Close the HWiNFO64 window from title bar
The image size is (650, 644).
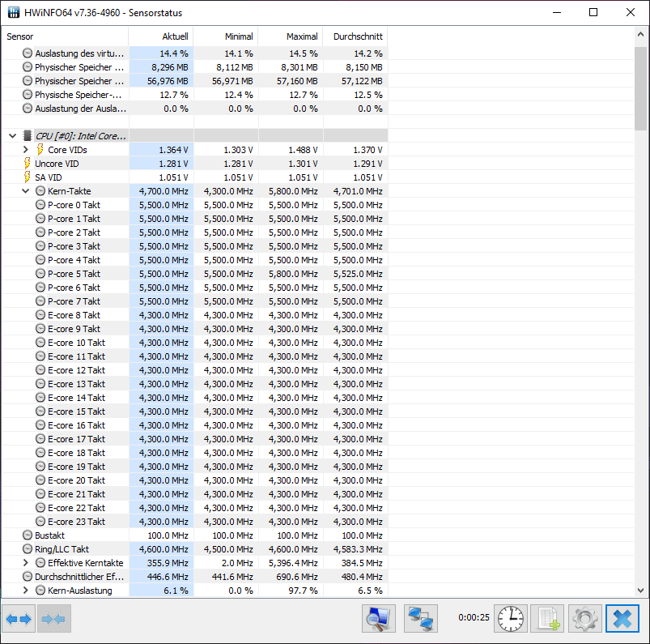click(x=630, y=12)
